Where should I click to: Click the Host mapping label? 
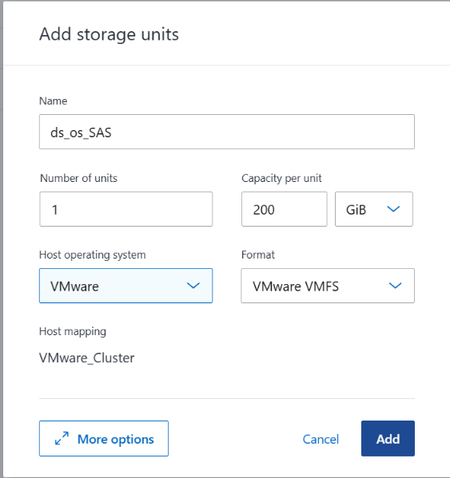[73, 332]
